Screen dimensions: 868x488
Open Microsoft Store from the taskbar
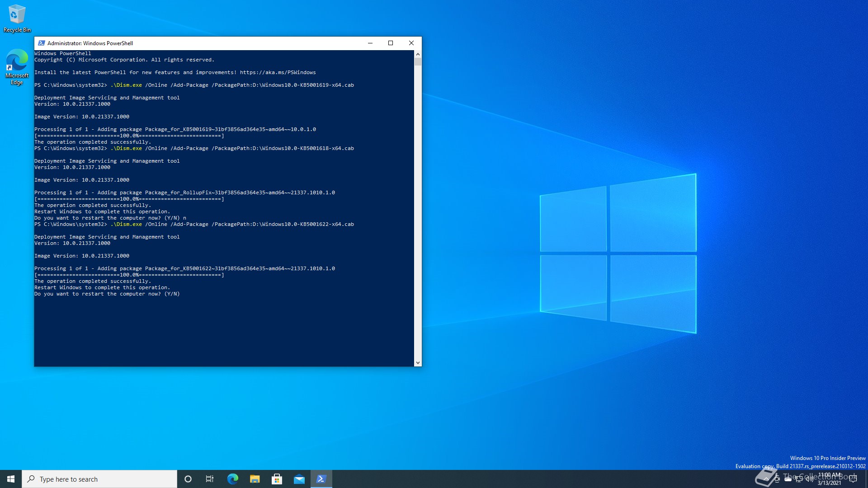tap(277, 479)
